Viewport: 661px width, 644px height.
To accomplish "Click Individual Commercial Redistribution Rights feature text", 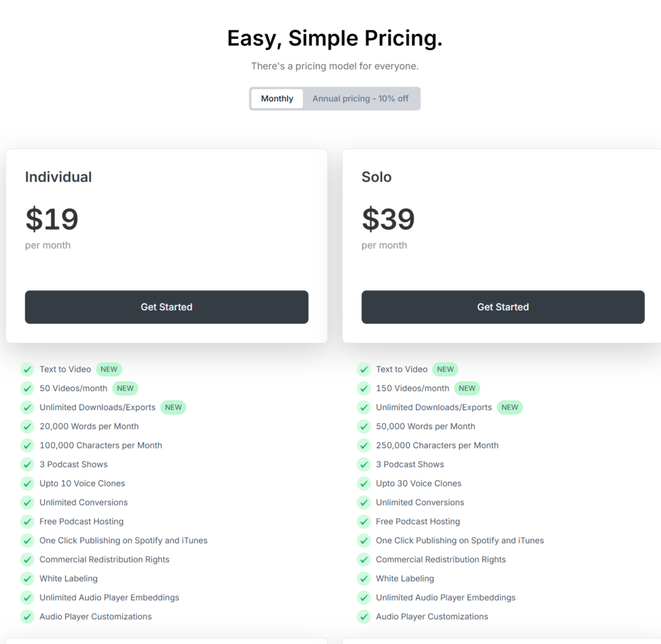I will pyautogui.click(x=105, y=559).
